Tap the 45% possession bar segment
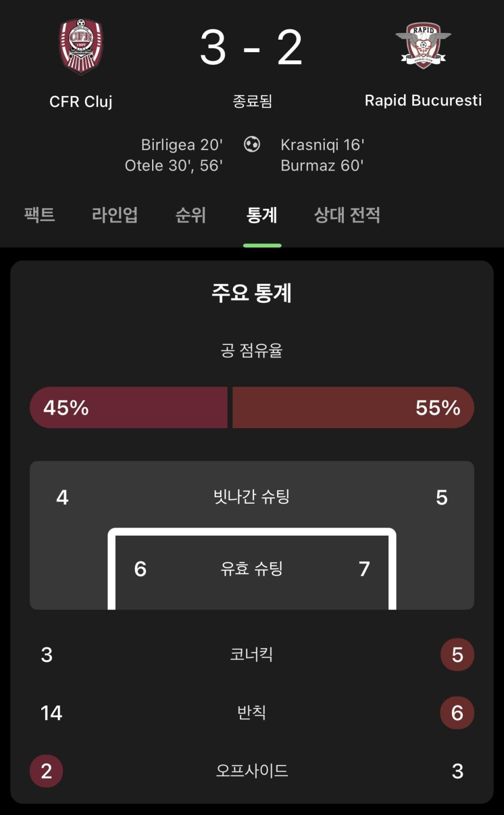504x815 pixels. coord(129,407)
